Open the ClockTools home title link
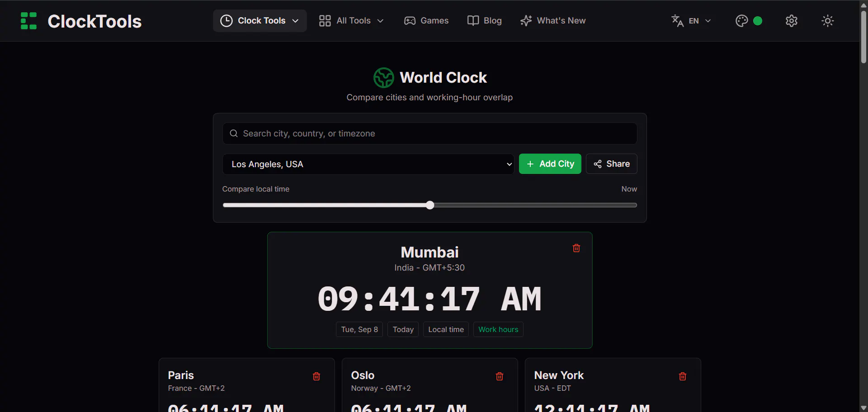 point(94,21)
